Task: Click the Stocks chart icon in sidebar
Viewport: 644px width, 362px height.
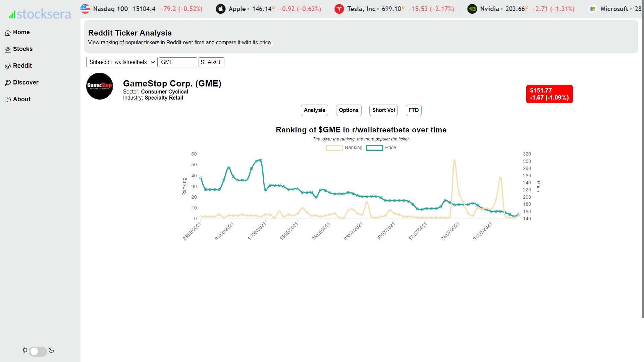Action: 8,49
